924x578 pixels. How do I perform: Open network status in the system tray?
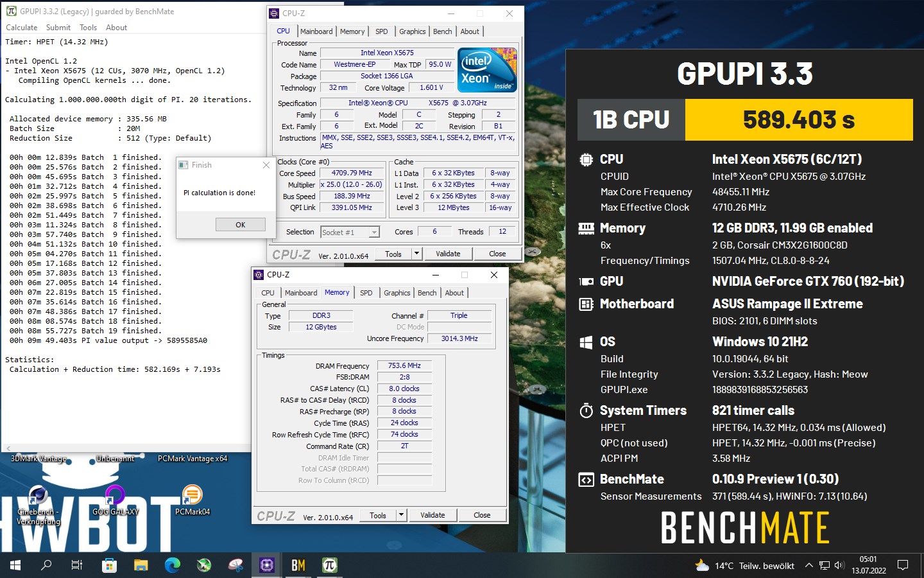pos(825,566)
